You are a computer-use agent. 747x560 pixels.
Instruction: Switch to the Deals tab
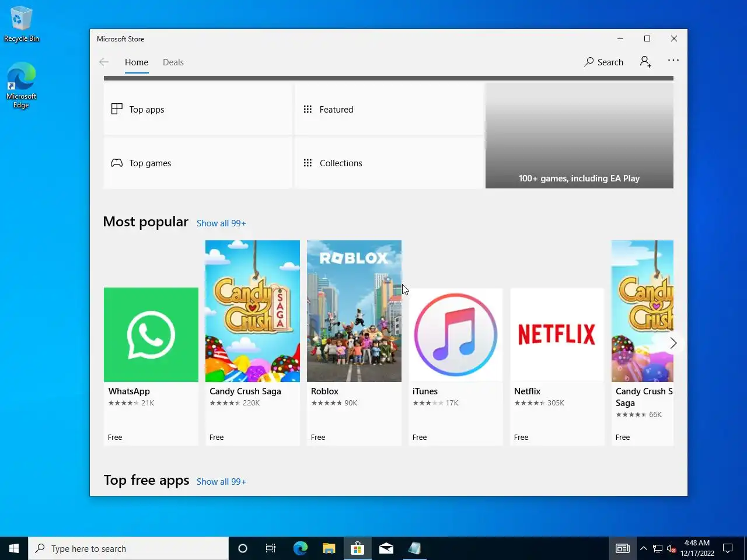[173, 62]
